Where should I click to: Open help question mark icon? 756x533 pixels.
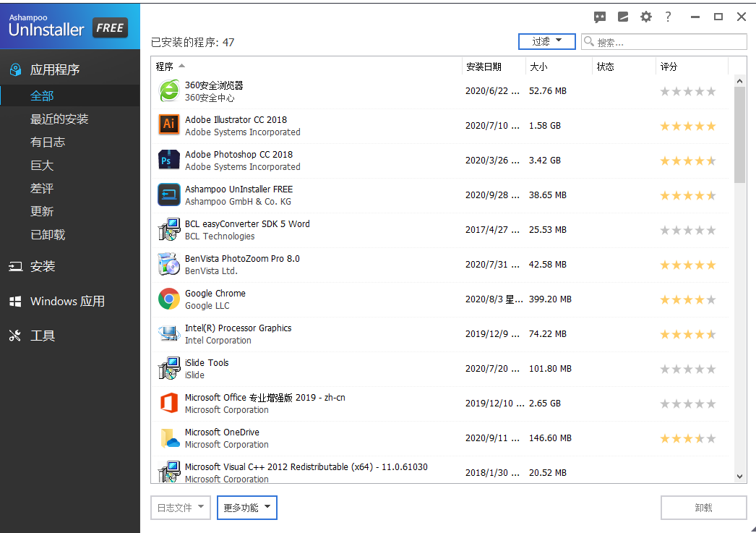click(x=668, y=17)
